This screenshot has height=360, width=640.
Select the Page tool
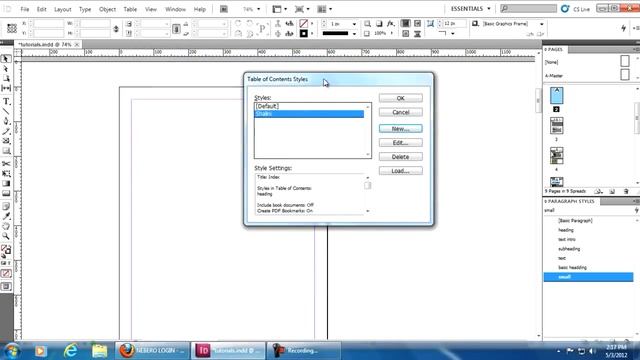(6, 78)
